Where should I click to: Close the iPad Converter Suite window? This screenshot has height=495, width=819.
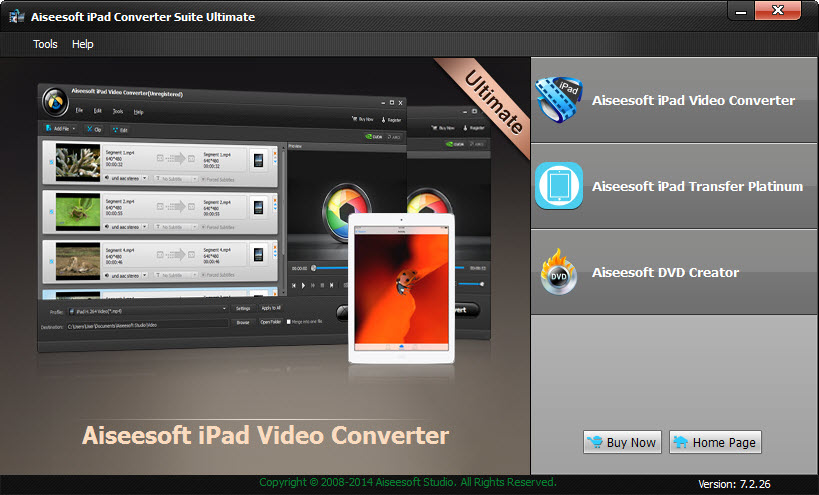pyautogui.click(x=778, y=10)
